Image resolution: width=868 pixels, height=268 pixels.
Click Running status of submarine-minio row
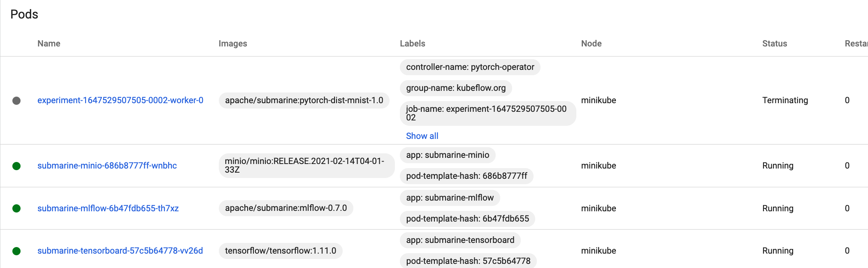[x=778, y=166]
